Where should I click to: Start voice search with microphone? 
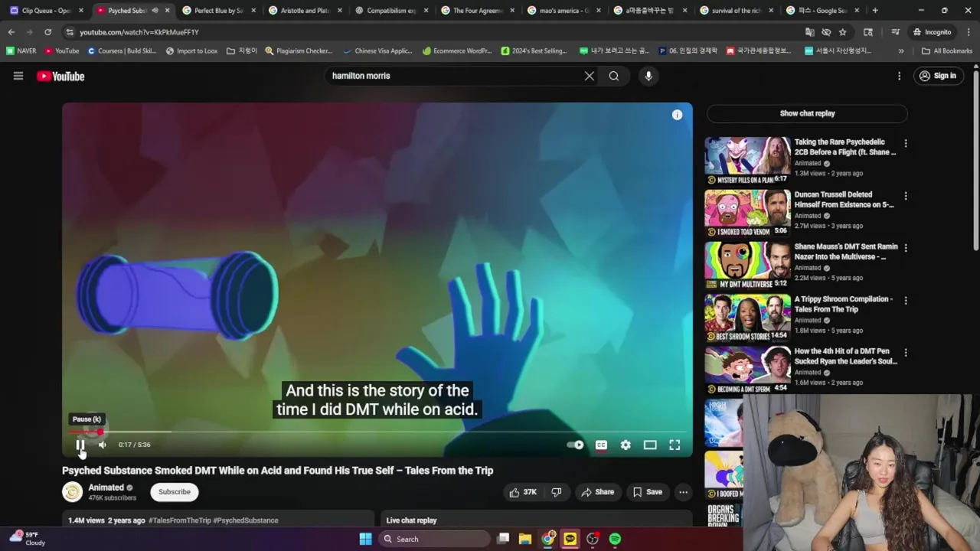(648, 76)
